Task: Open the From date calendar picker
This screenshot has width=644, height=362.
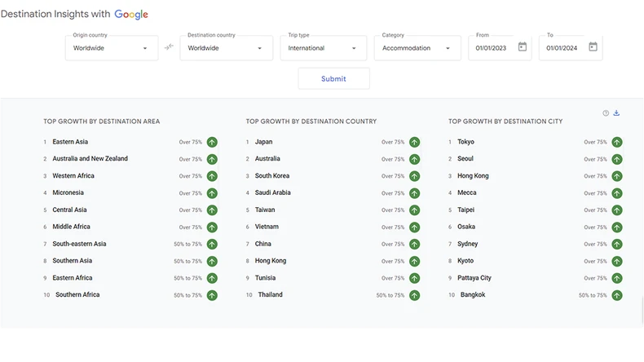Action: (523, 47)
